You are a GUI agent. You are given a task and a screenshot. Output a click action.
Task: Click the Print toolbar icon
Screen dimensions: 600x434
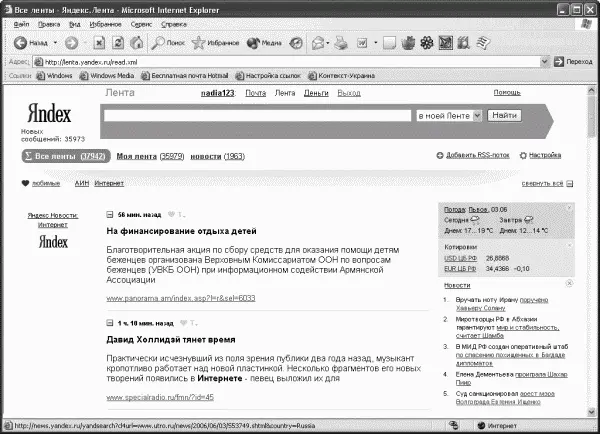(341, 43)
